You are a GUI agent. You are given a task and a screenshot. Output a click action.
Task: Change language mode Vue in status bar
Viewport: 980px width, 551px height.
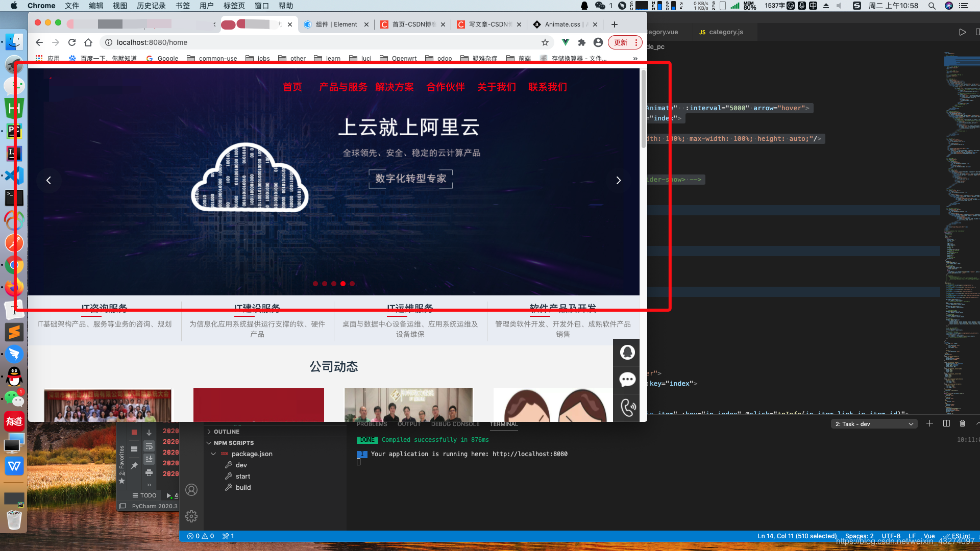929,536
